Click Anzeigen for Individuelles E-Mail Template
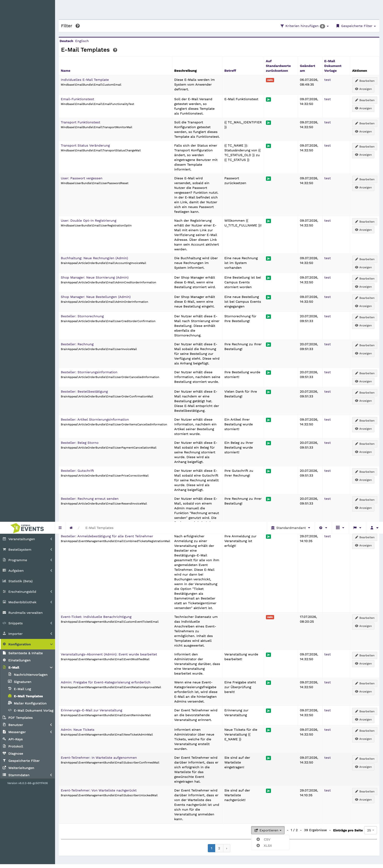 click(363, 89)
